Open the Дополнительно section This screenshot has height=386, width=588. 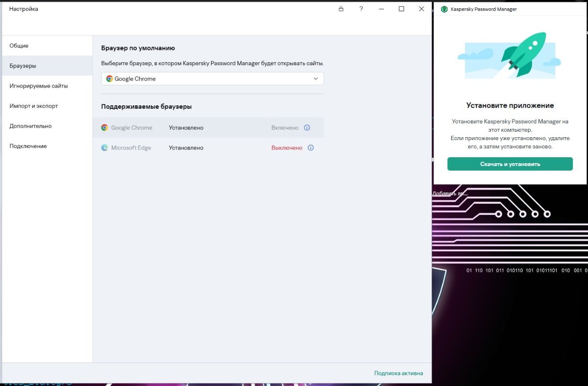click(x=47, y=126)
